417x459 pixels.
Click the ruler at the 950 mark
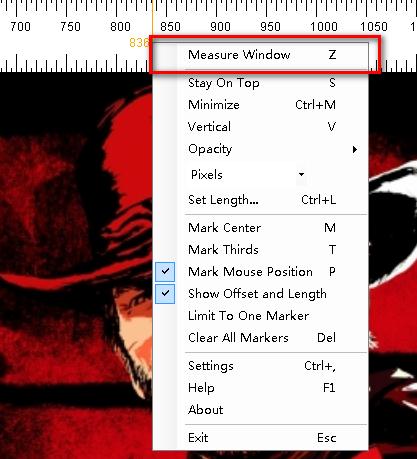pyautogui.click(x=270, y=26)
